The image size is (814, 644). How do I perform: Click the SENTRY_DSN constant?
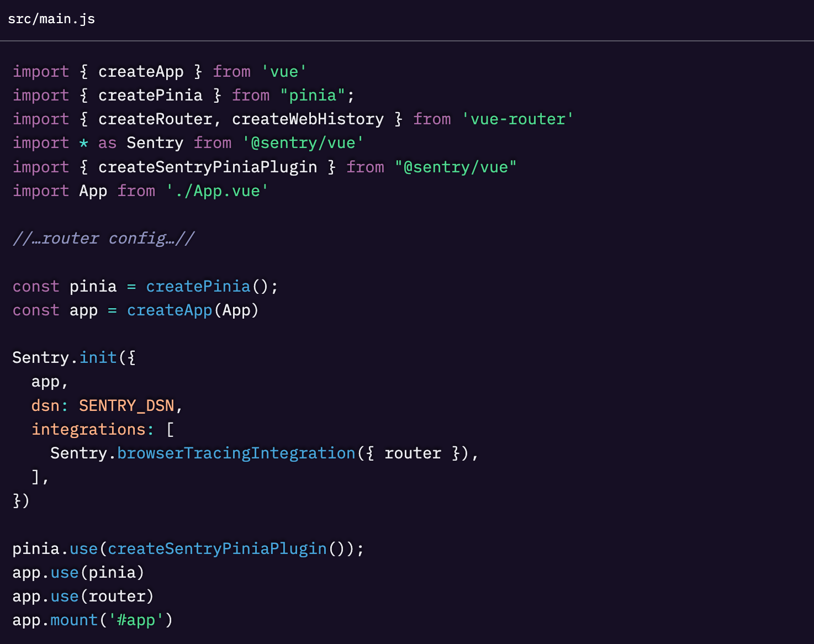pyautogui.click(x=126, y=406)
